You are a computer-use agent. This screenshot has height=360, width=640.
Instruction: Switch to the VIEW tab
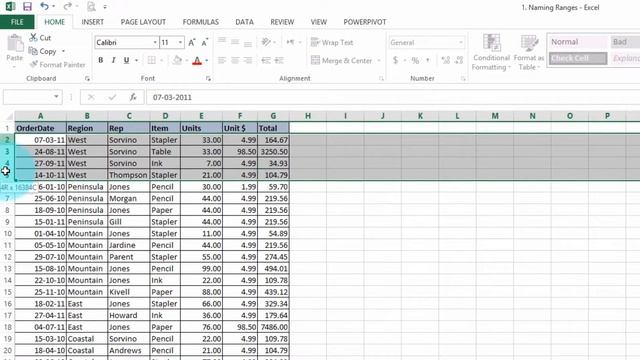[318, 22]
